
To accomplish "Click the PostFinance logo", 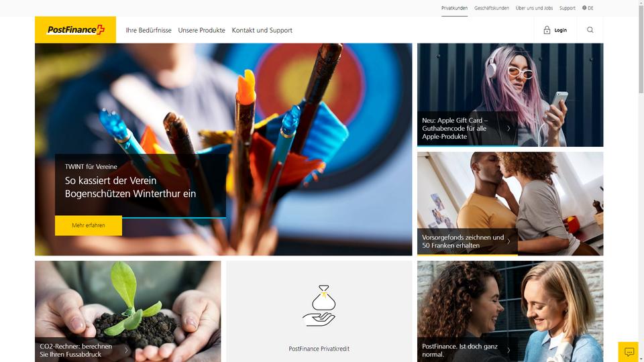I will [x=76, y=30].
